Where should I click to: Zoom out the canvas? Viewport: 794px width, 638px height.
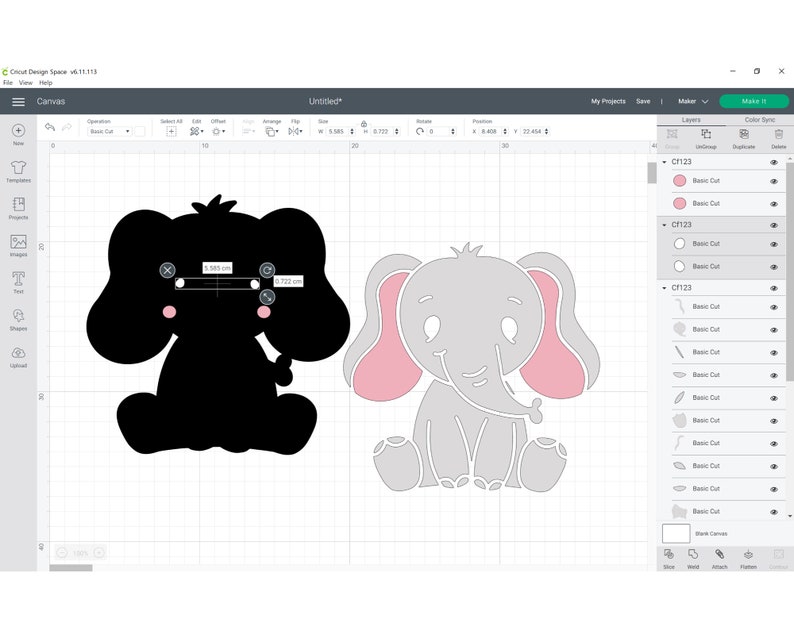[62, 553]
